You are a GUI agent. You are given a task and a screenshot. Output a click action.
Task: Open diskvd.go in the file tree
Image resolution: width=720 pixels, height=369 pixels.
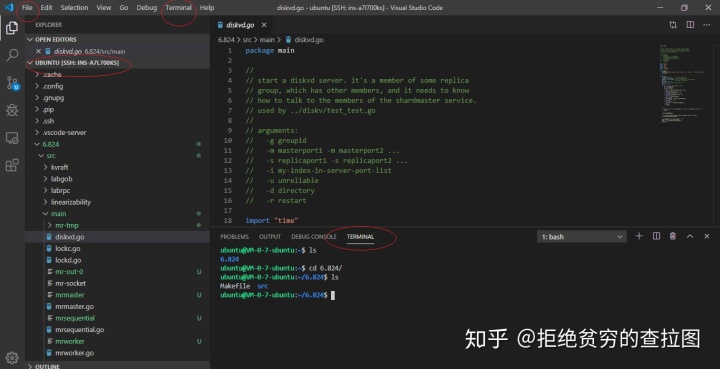[x=118, y=237]
